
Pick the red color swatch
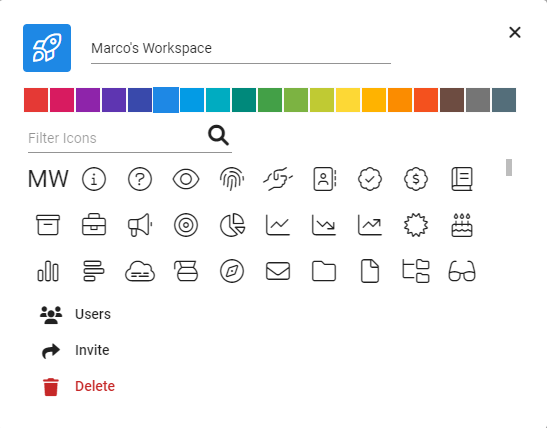(x=36, y=100)
